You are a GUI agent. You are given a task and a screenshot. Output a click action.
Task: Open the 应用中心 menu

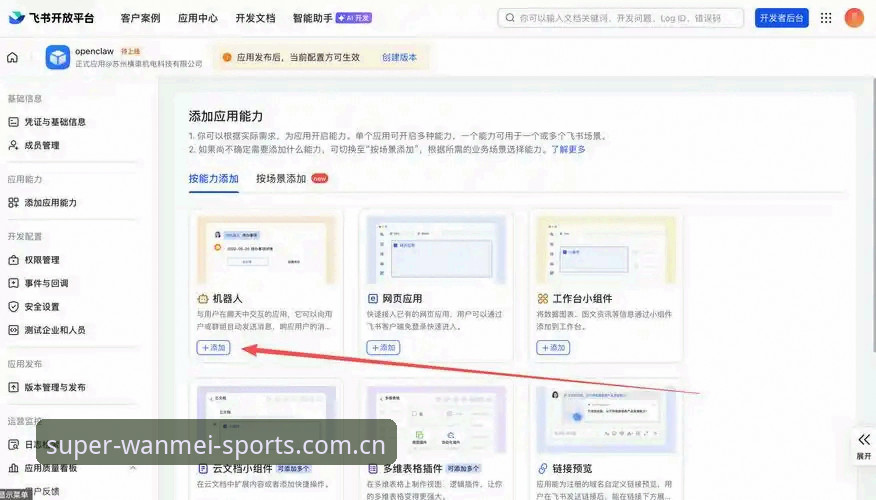198,18
